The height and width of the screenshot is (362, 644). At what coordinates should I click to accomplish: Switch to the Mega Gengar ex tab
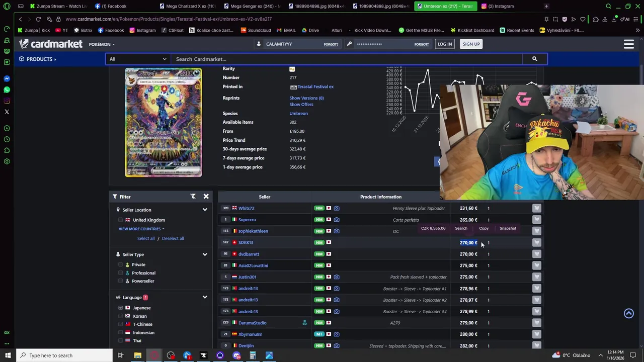click(x=252, y=6)
